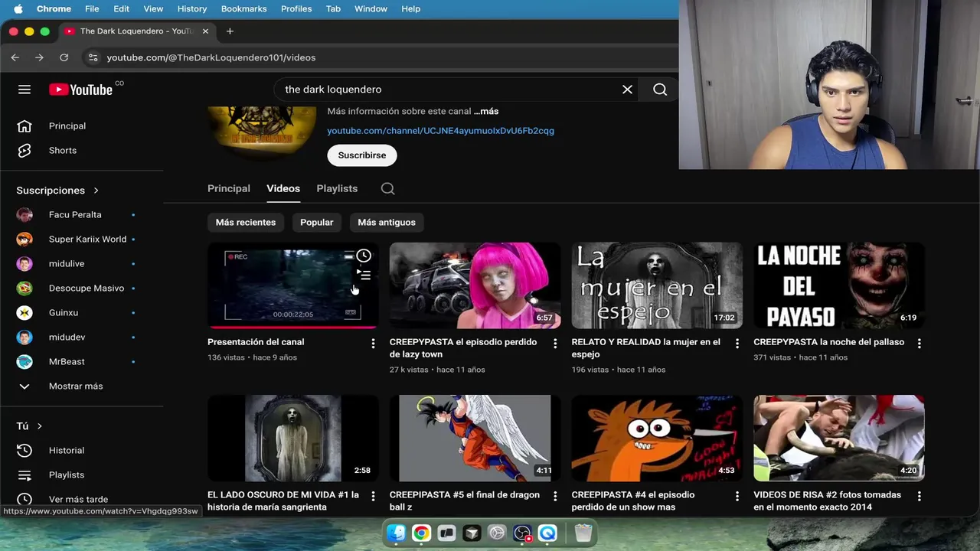Select the Videos tab
Image resolution: width=980 pixels, height=551 pixels.
coord(283,189)
